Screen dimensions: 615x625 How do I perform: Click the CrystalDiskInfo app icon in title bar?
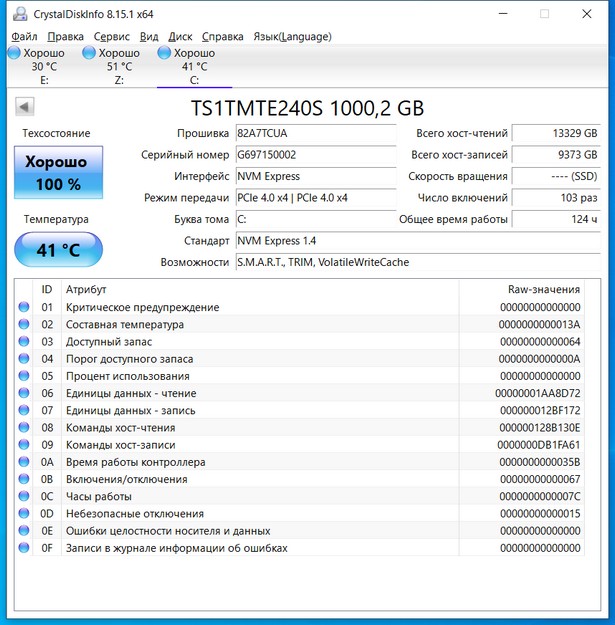tap(20, 14)
